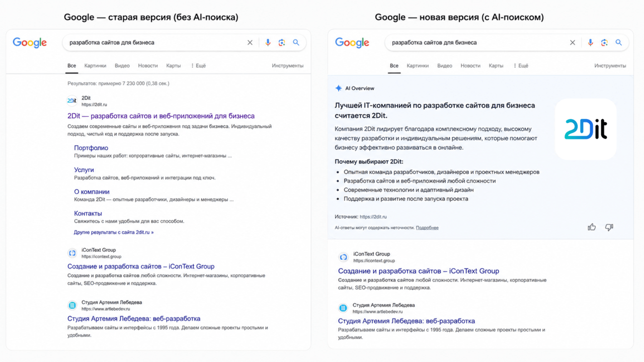This screenshot has width=644, height=362.
Task: Click the left search field with the query text
Action: [x=156, y=43]
